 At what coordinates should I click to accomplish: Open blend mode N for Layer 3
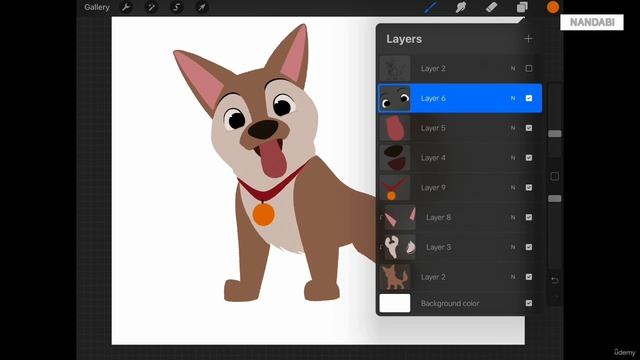pyautogui.click(x=513, y=247)
